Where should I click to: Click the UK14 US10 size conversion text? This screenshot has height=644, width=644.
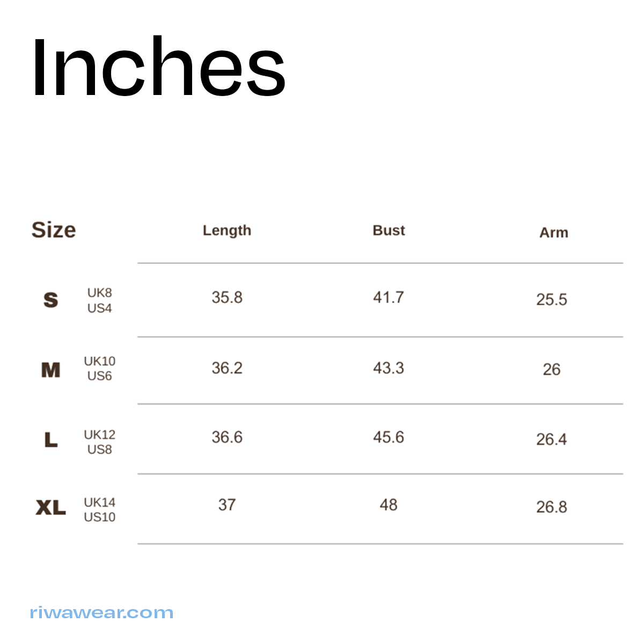pos(100,510)
